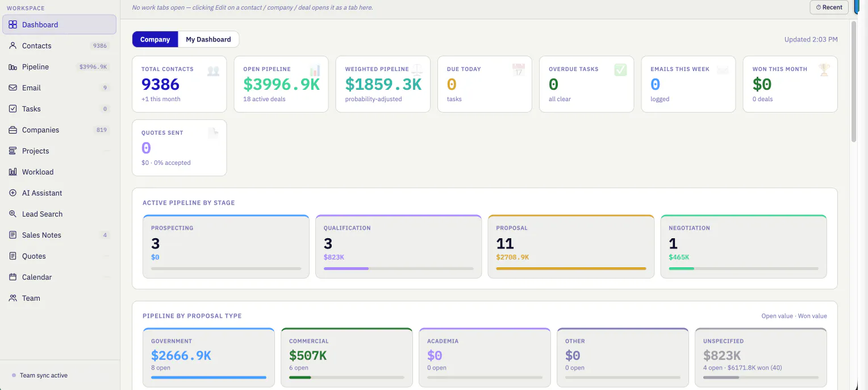Click the Companies briefcase icon
This screenshot has width=868, height=390.
(x=12, y=130)
